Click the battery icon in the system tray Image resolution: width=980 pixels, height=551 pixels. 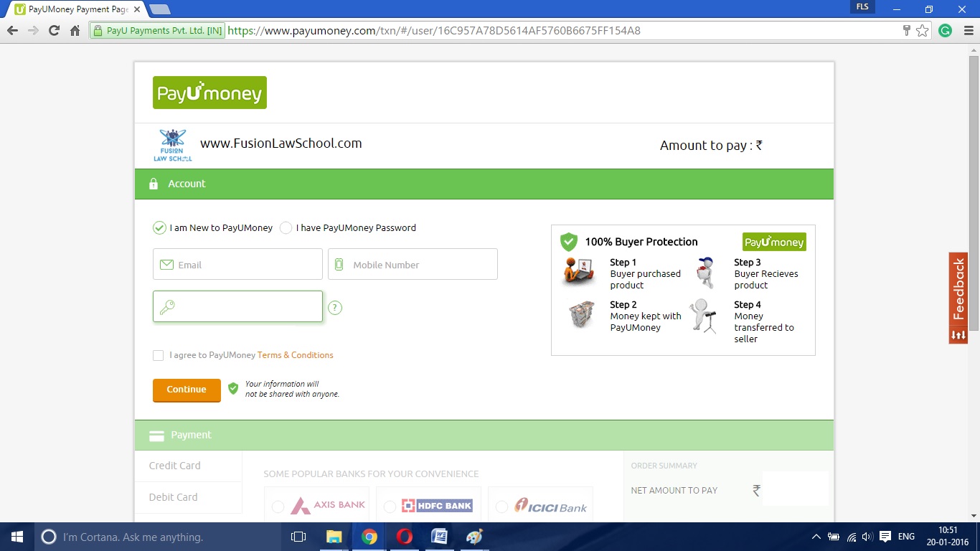point(834,537)
